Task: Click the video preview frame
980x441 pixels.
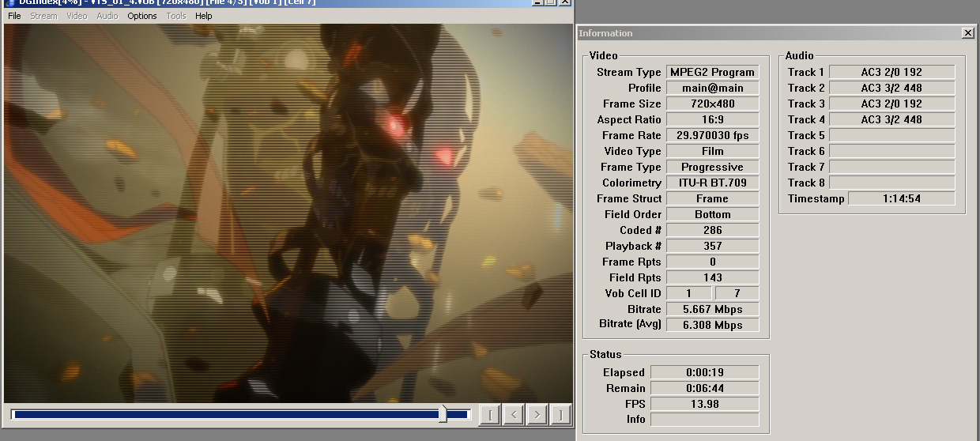Action: pyautogui.click(x=288, y=213)
